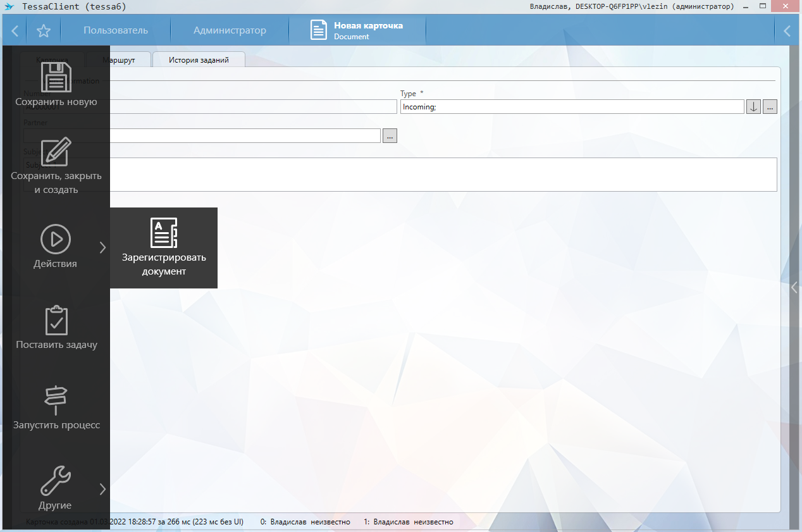The image size is (802, 532).
Task: Click the ellipsis button beside Type field
Action: point(770,107)
